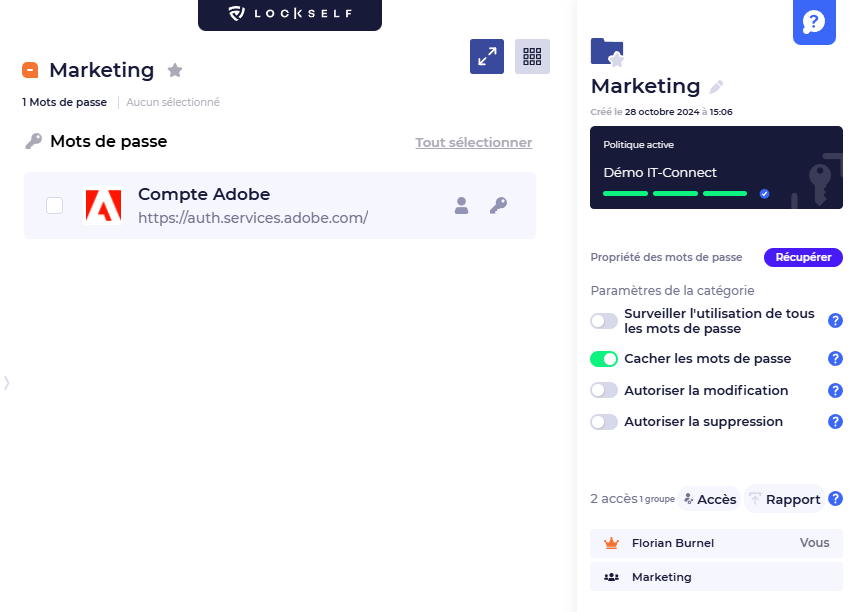Click the green policy strength bar
Viewport: 856px width, 612px height.
click(x=625, y=194)
